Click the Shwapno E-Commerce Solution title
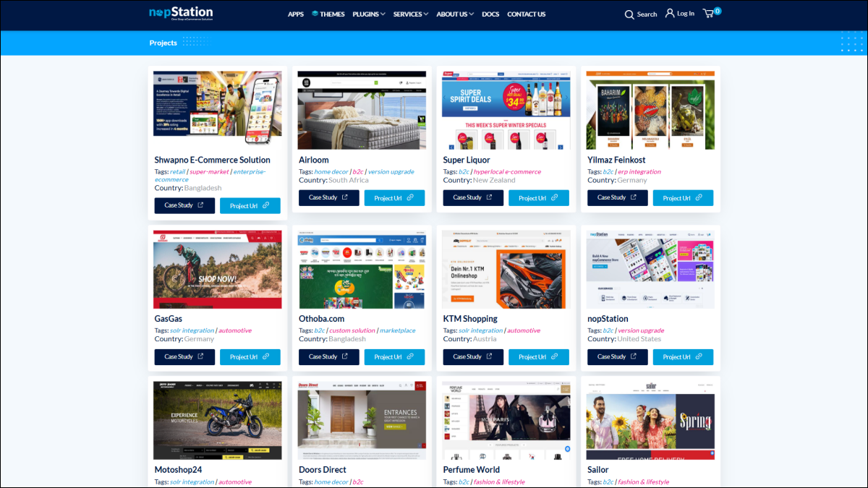Viewport: 868px width, 488px height. click(x=213, y=160)
